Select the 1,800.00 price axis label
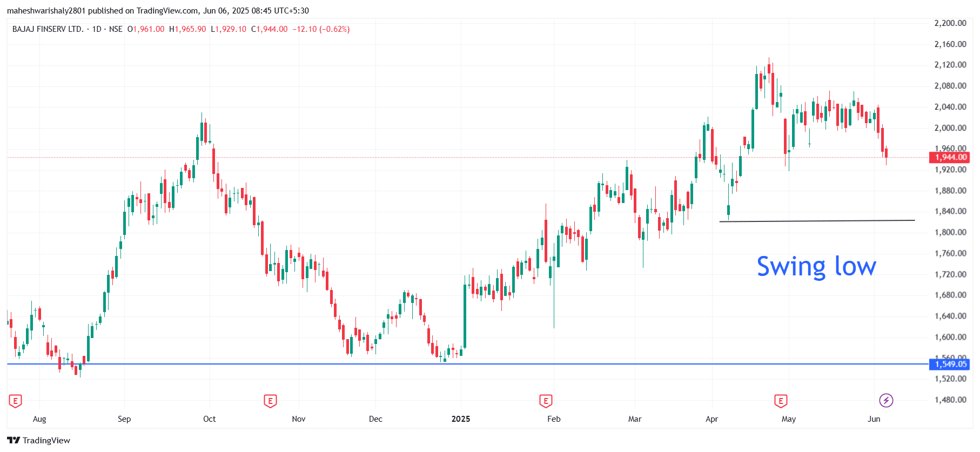Screen dimensions: 980x452 pos(950,232)
